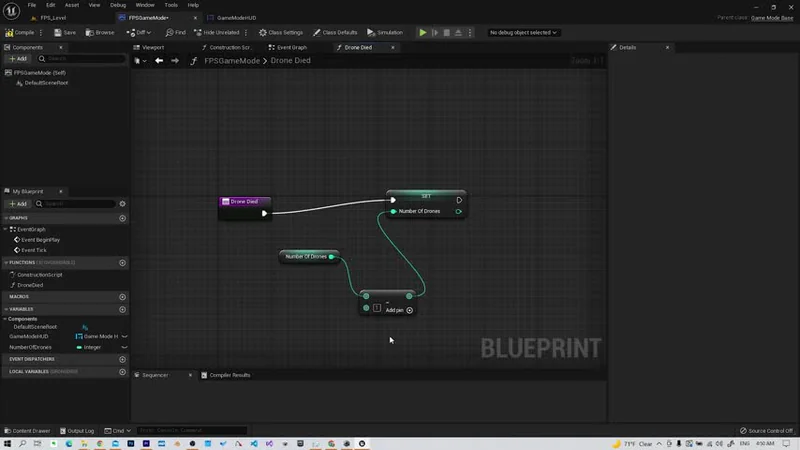Open Find in blueprint
800x450 pixels.
coord(176,33)
